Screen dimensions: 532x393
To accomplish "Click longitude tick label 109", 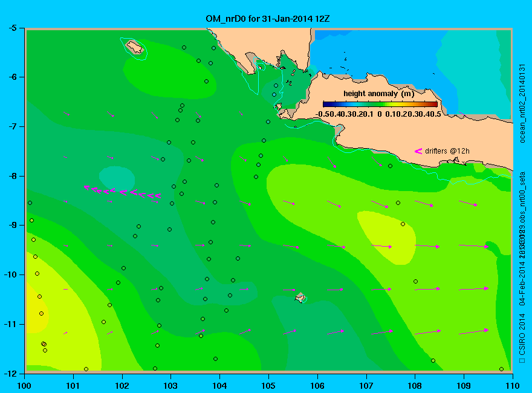I will coord(464,386).
